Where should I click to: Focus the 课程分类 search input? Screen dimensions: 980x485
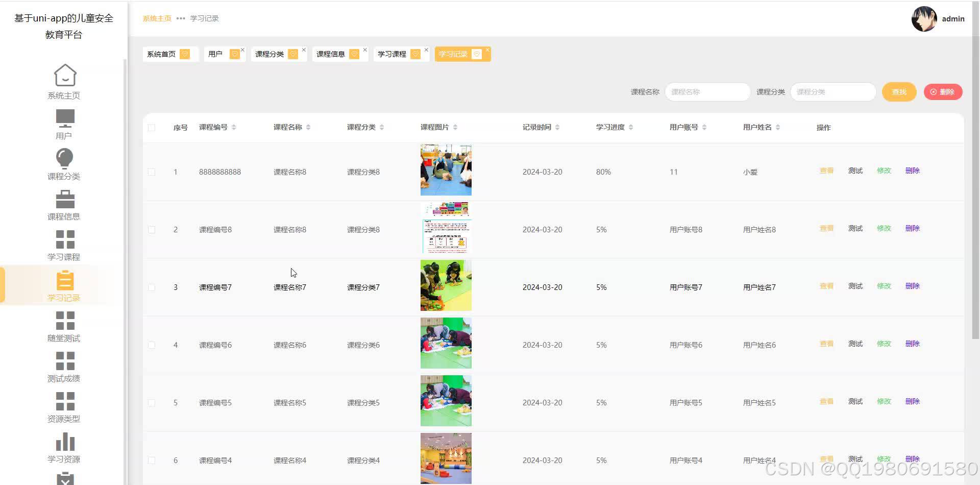(833, 92)
